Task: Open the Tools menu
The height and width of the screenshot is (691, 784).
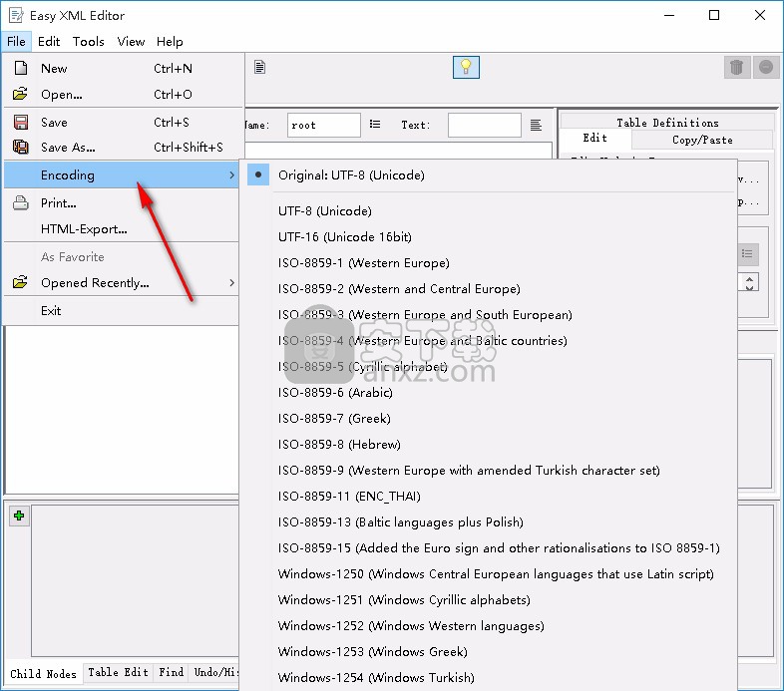Action: (88, 42)
